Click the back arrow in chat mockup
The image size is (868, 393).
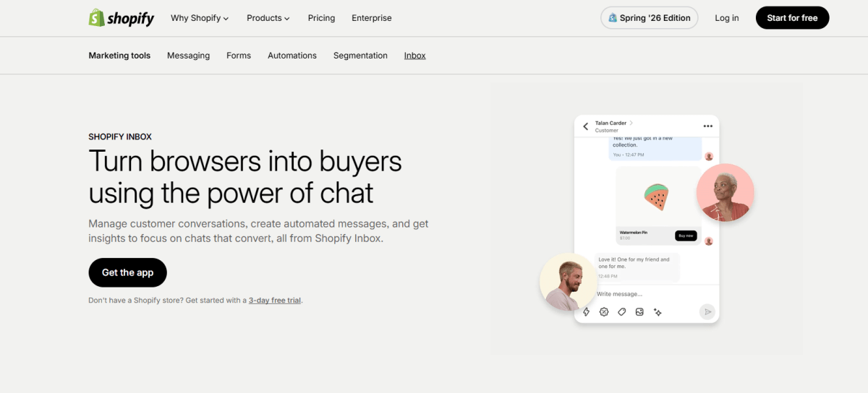(586, 126)
